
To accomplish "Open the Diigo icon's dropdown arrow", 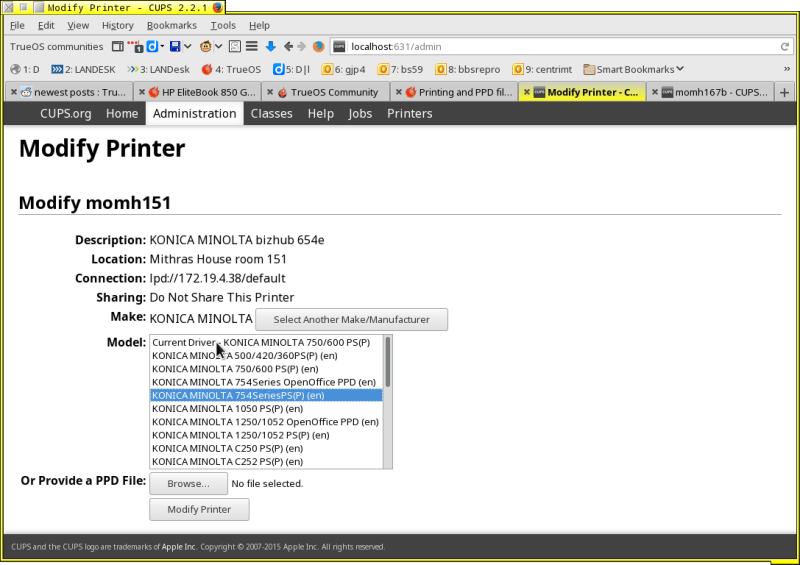I will (162, 46).
